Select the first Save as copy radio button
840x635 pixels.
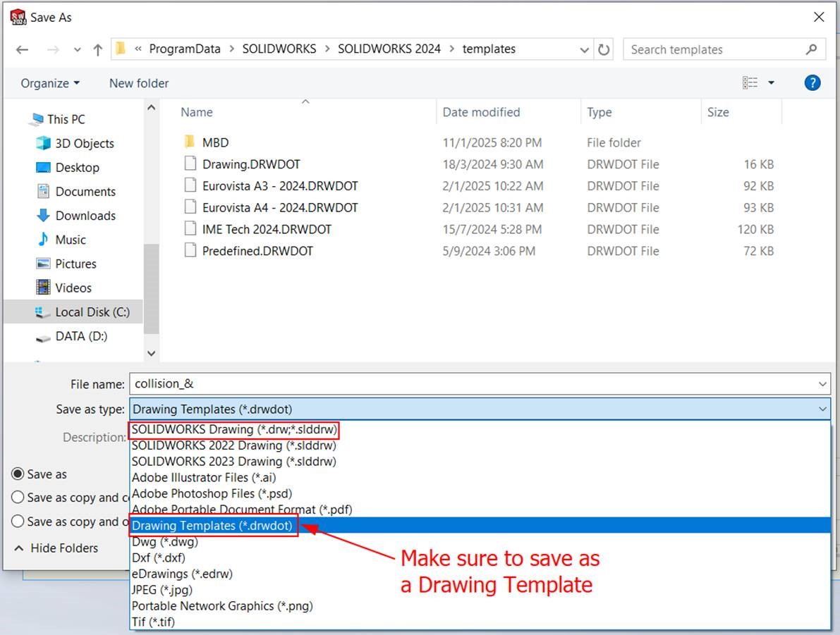pyautogui.click(x=18, y=498)
